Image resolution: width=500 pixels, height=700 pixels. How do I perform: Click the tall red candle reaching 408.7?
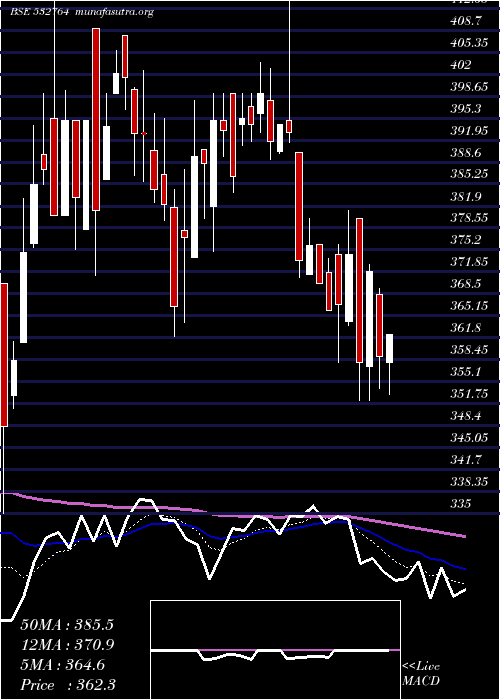click(x=96, y=119)
